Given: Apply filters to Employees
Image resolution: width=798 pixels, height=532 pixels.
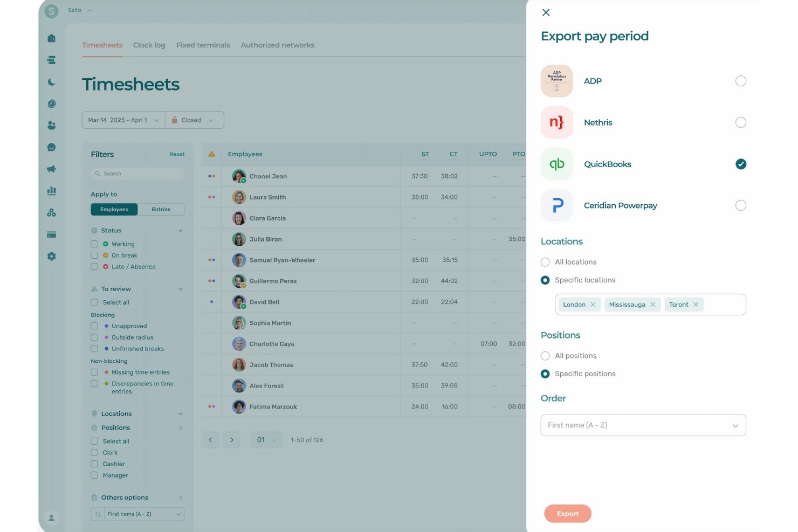Looking at the screenshot, I should tap(114, 209).
